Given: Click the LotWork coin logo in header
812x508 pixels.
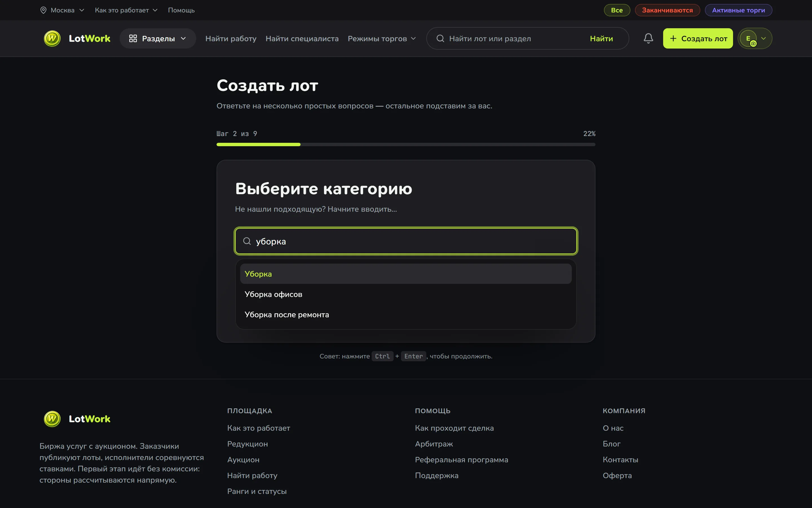Looking at the screenshot, I should tap(52, 38).
